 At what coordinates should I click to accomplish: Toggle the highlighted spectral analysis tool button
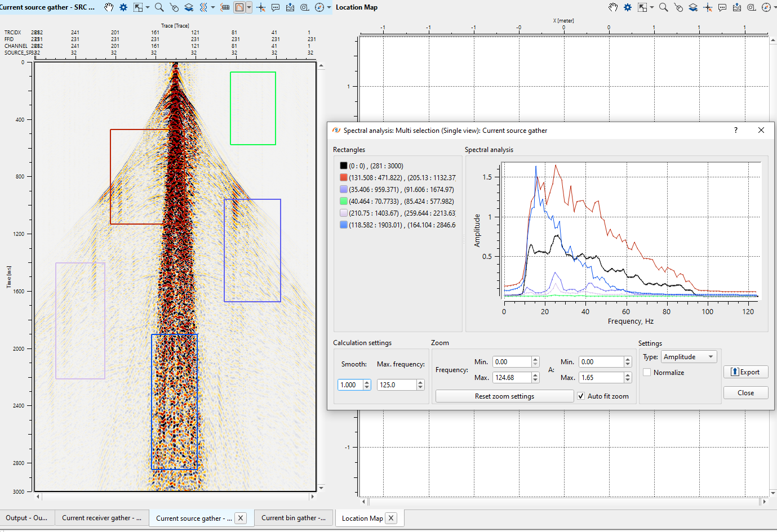239,7
